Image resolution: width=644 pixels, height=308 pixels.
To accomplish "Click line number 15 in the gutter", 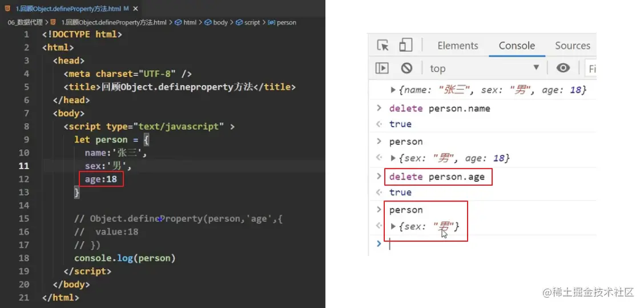I will (24, 218).
